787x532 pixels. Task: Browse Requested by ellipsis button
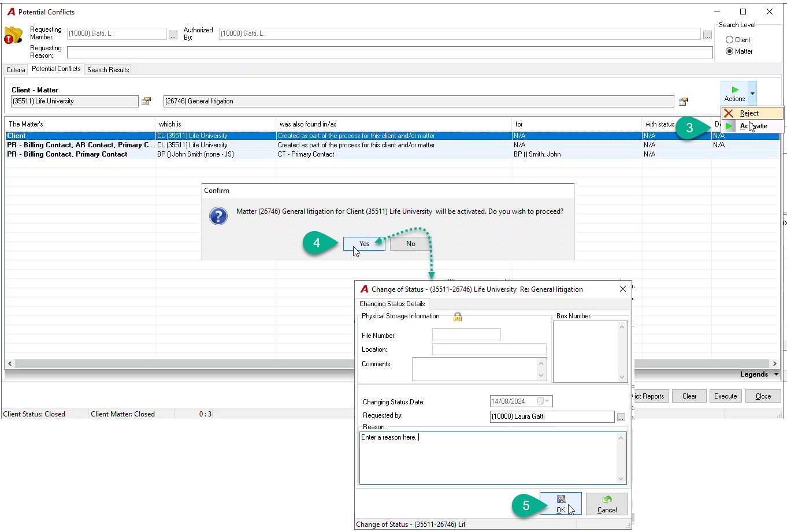621,417
